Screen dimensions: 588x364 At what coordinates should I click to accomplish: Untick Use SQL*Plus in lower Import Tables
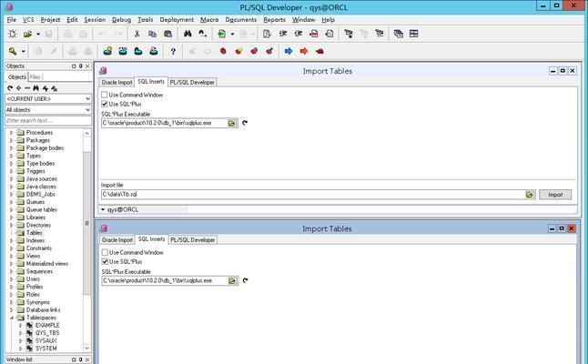coord(105,261)
